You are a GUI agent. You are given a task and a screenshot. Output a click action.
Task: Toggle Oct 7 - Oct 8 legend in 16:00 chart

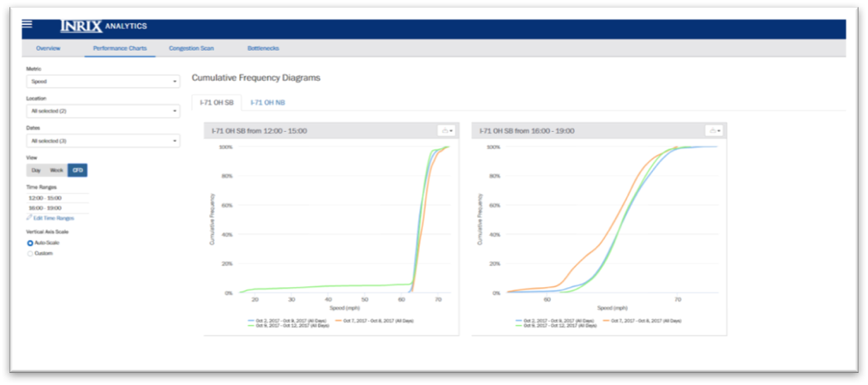pyautogui.click(x=643, y=320)
